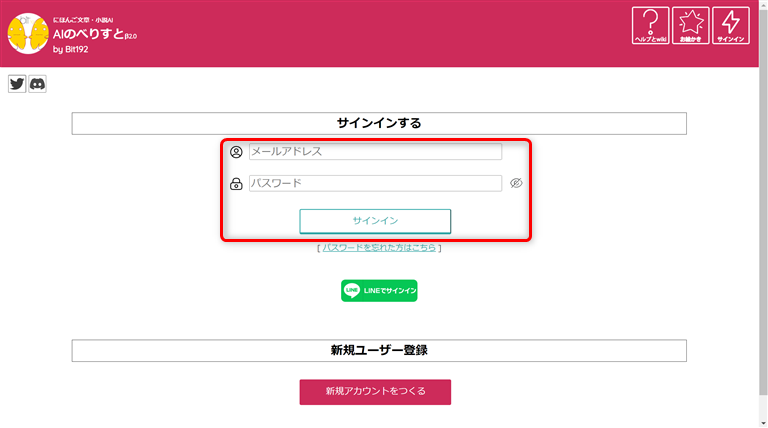This screenshot has height=428, width=768.
Task: Focus the メールアドレス input field
Action: pyautogui.click(x=375, y=152)
